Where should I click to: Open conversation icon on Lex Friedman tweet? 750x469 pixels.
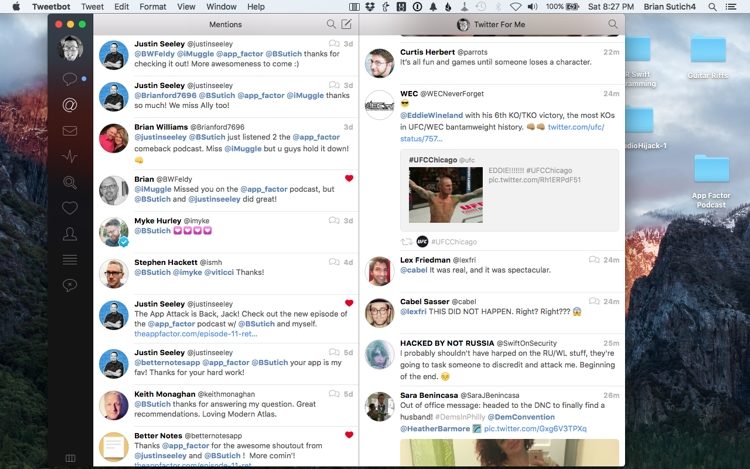(x=594, y=260)
